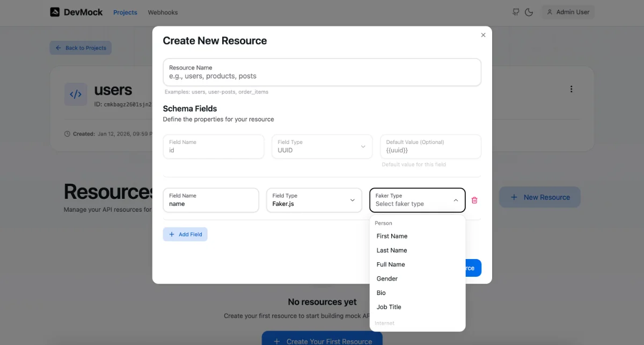Open the three-dot menu on the users card
The image size is (644, 345).
pyautogui.click(x=572, y=89)
